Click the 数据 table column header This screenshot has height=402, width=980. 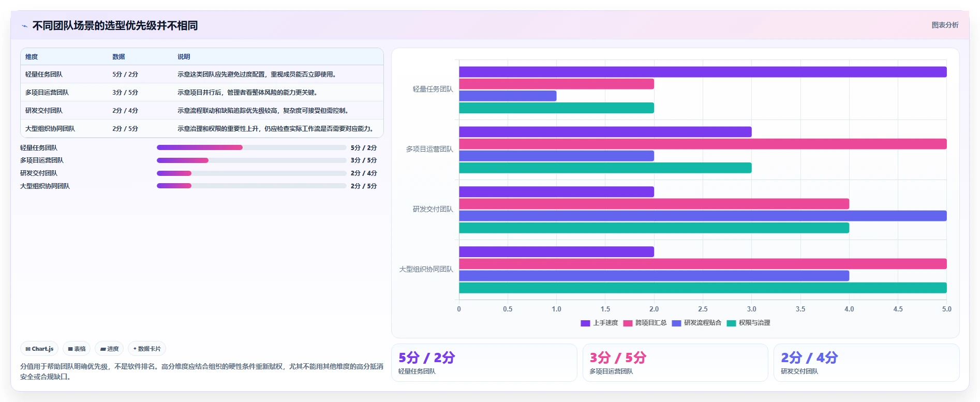coord(118,57)
